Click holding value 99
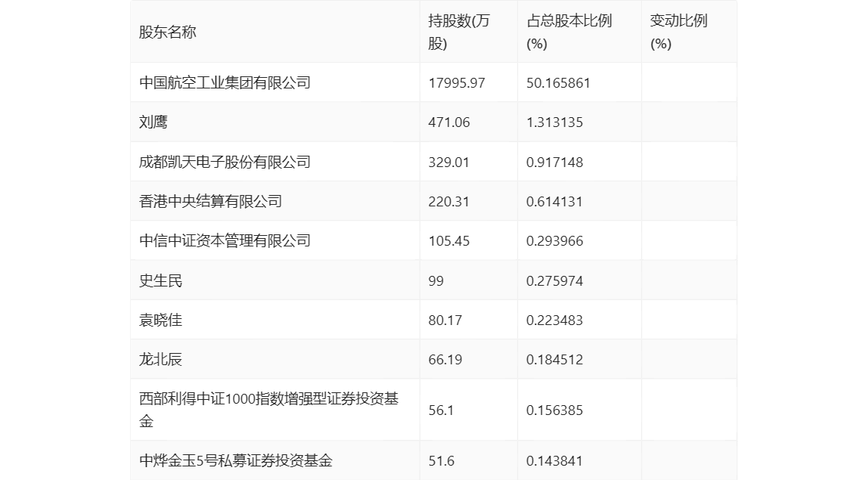 pos(436,280)
